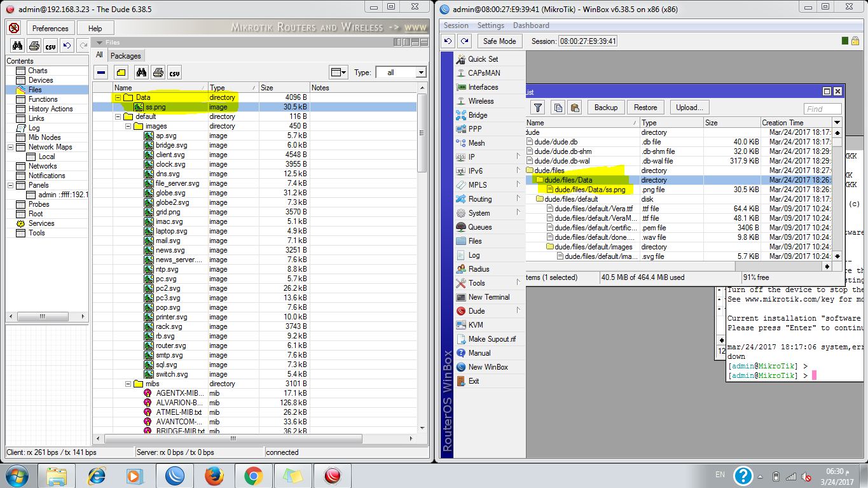
Task: Toggle Safe Mode in WinBox
Action: tap(499, 41)
